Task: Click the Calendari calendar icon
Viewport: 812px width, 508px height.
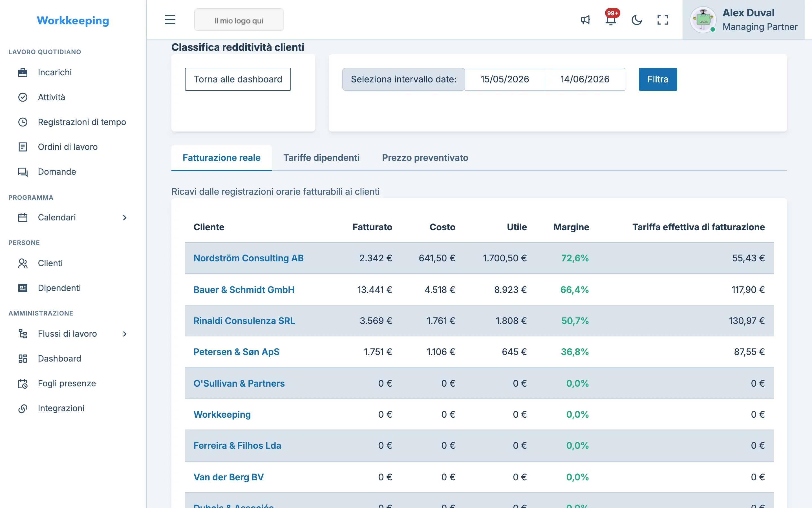Action: [23, 217]
